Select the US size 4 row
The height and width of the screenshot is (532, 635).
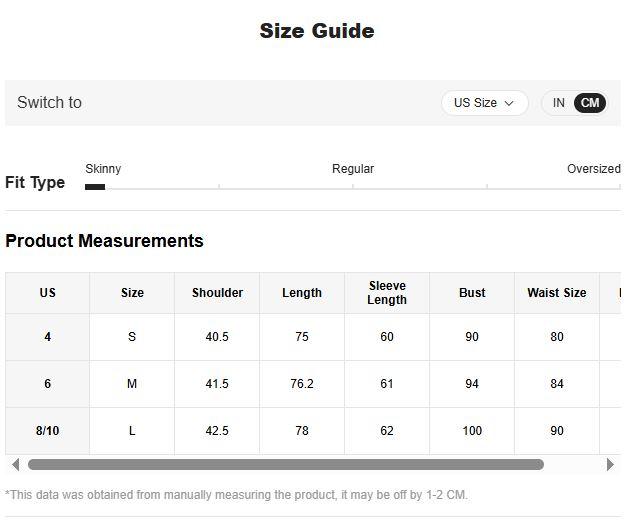click(x=47, y=337)
